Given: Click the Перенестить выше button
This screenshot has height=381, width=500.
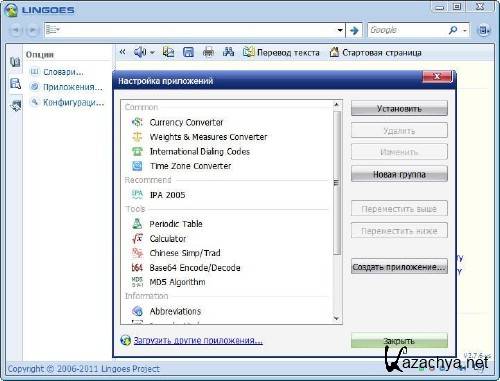Looking at the screenshot, I should tap(399, 209).
